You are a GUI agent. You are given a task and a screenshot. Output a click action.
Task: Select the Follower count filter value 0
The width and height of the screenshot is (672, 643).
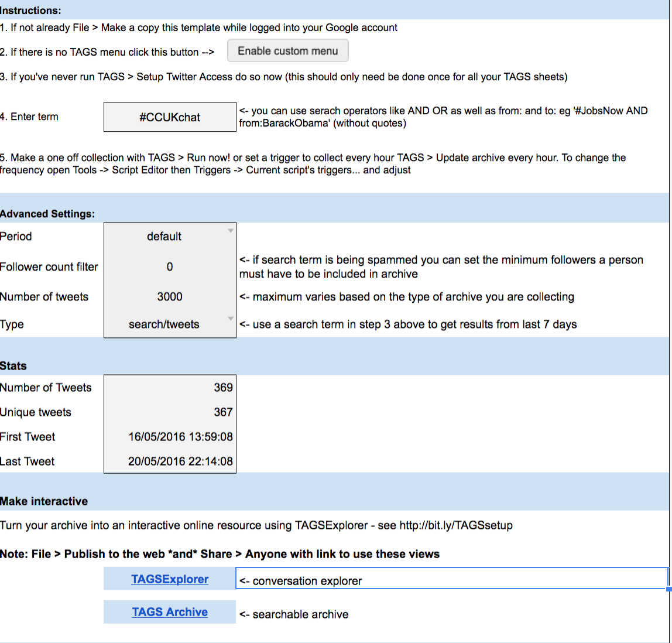(170, 266)
